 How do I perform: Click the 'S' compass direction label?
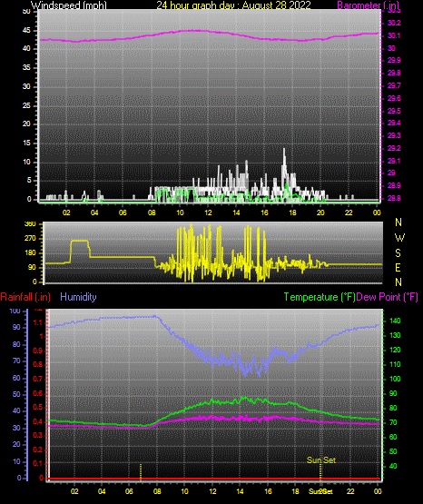(398, 253)
